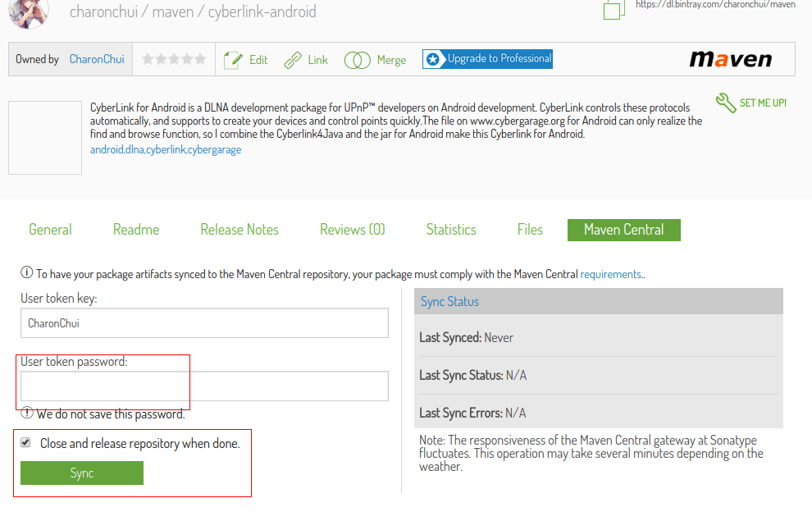
Task: Click the info icon beside requirements note
Action: coord(26,272)
